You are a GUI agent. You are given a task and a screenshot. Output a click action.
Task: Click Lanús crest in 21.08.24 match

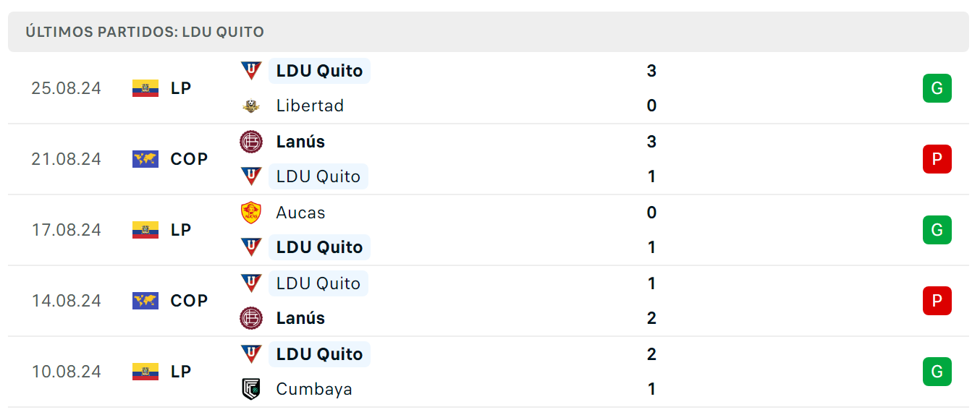pyautogui.click(x=251, y=142)
